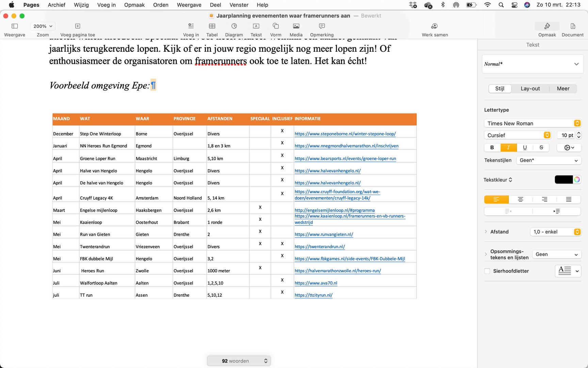Viewport: 588px width, 368px height.
Task: Switch to the Lay-out tab
Action: (530, 89)
